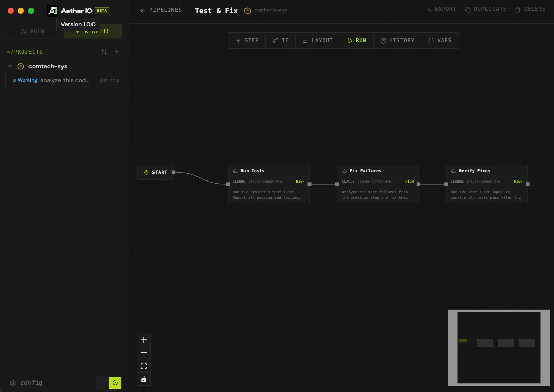
Task: Click the HIGH badge on Fix Failures node
Action: [410, 182]
